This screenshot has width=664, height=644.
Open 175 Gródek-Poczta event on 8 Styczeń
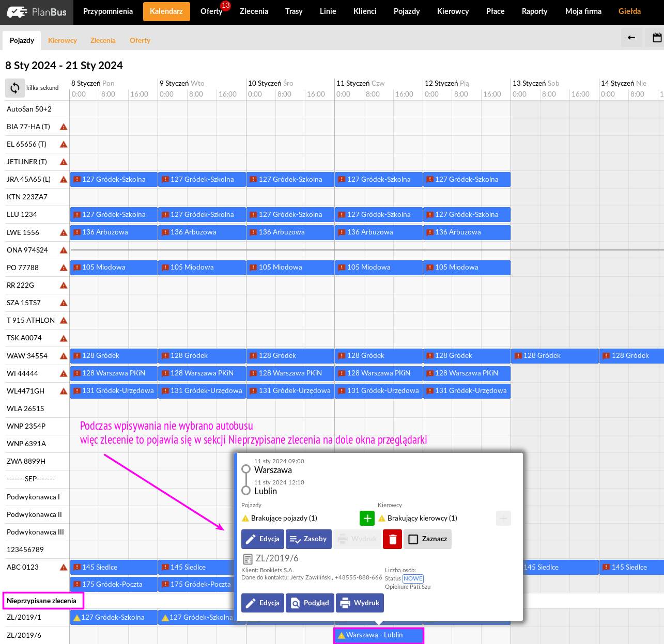click(114, 585)
